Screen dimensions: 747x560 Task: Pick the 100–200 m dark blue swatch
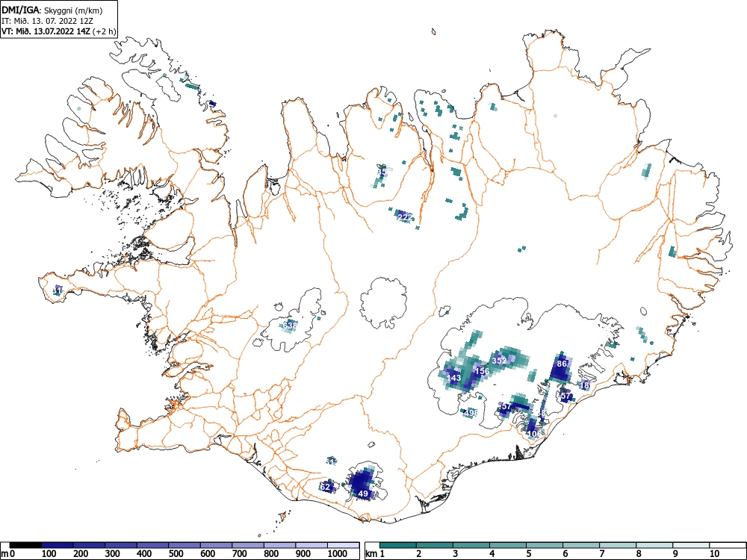point(58,545)
